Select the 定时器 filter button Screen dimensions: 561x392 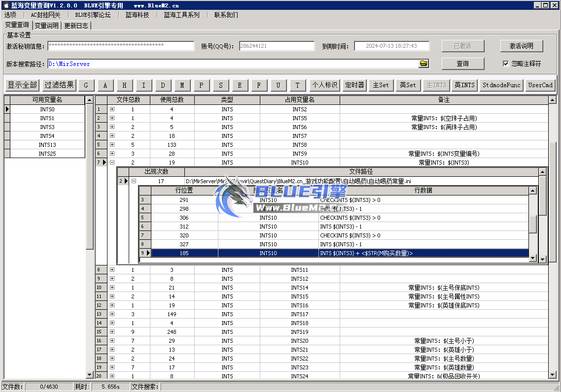click(354, 85)
